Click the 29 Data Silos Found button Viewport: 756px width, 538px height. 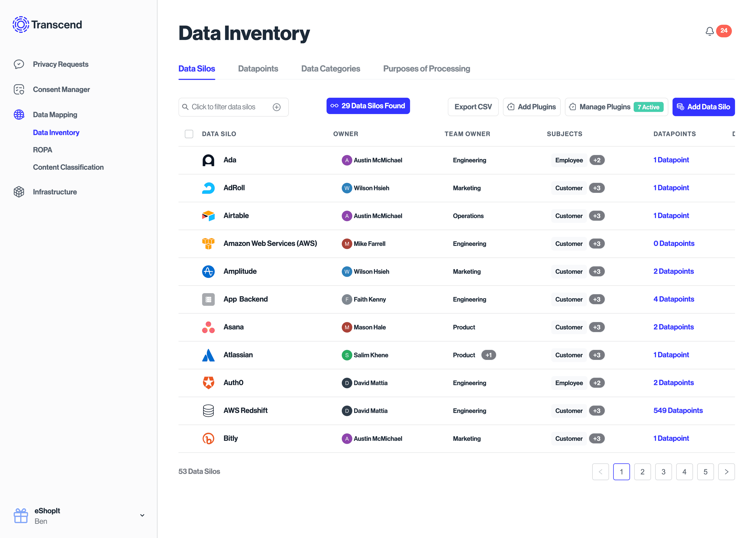[x=368, y=106]
